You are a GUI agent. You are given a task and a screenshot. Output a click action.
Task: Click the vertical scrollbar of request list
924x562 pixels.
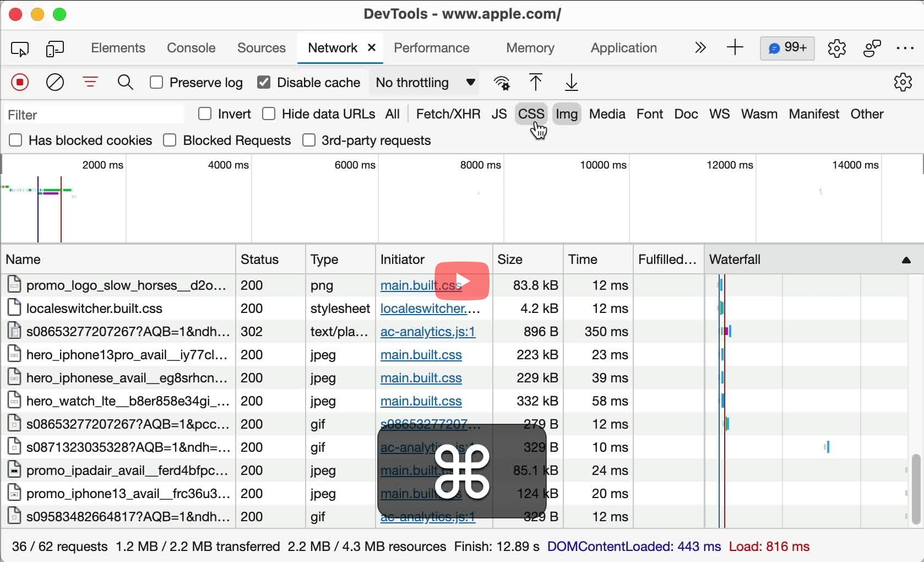(x=916, y=489)
